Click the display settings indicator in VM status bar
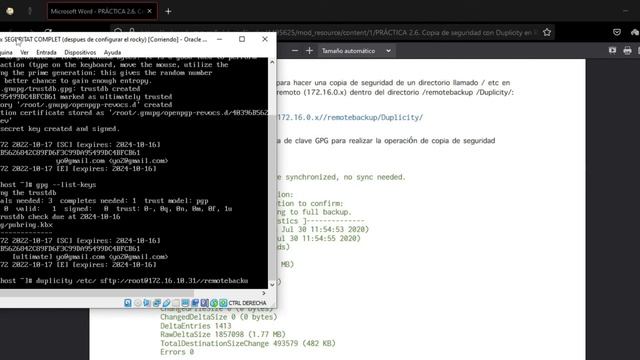 185,303
